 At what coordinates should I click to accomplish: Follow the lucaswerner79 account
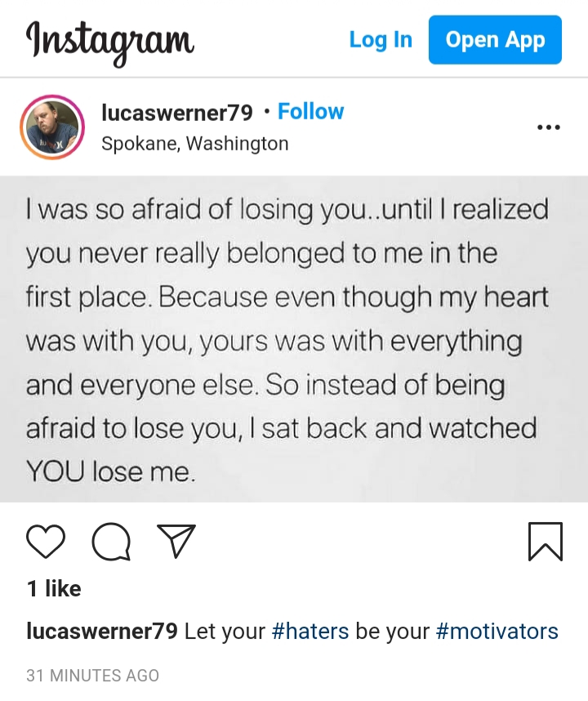coord(310,111)
